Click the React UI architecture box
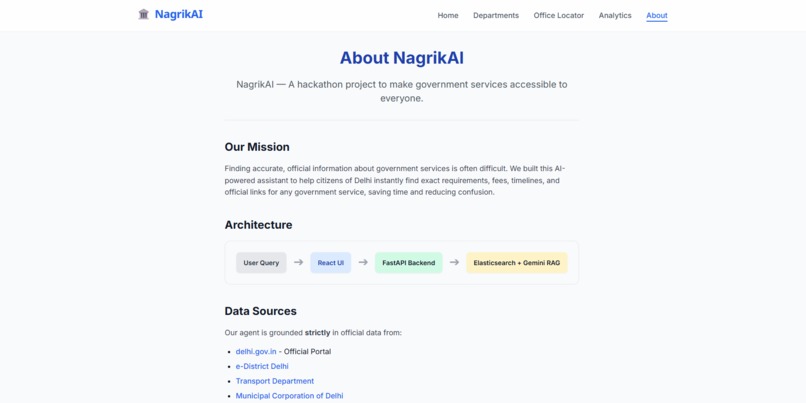 (331, 263)
